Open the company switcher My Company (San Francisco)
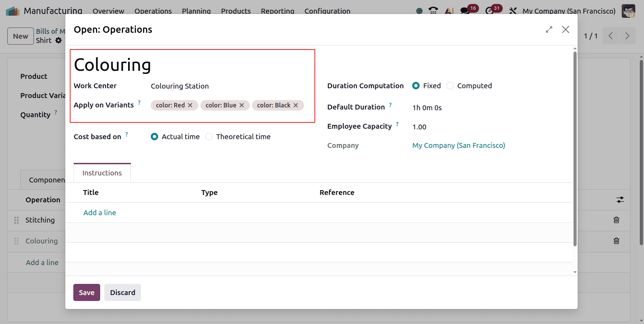Screen dimensions: 644x324 click(x=569, y=11)
